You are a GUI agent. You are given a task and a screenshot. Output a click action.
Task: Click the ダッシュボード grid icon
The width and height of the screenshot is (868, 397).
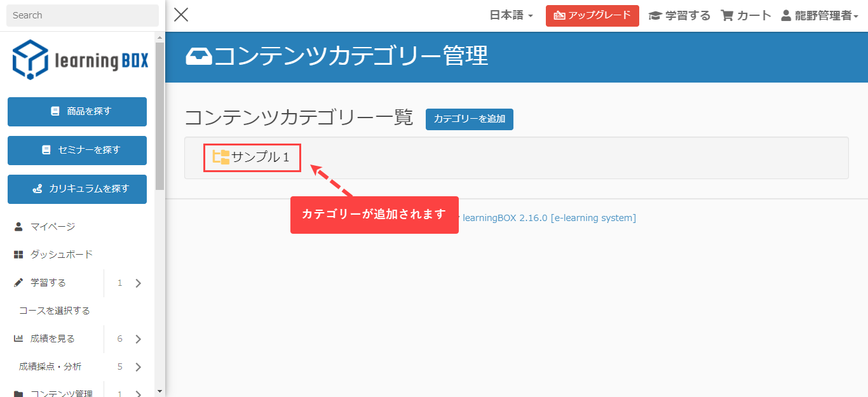pyautogui.click(x=18, y=255)
